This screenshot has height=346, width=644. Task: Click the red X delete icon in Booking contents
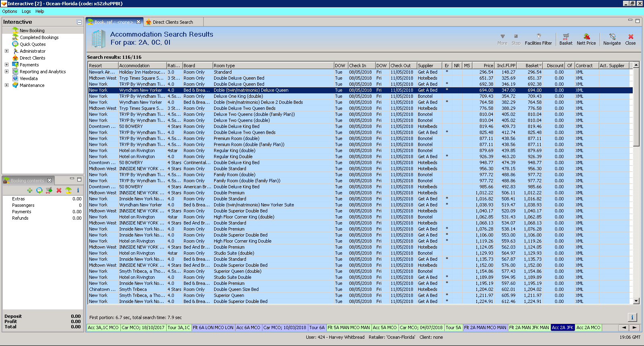59,190
